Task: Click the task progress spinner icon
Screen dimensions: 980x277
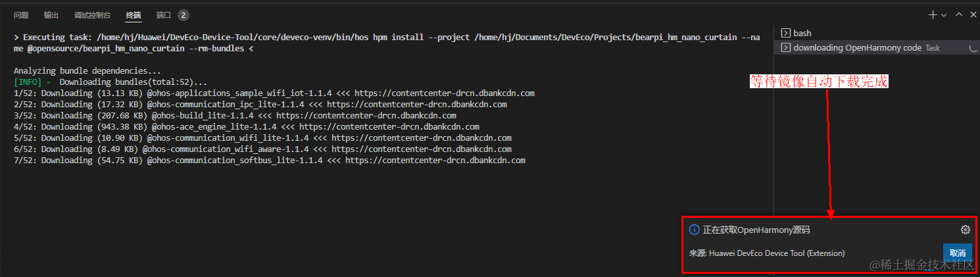Action: [x=973, y=48]
